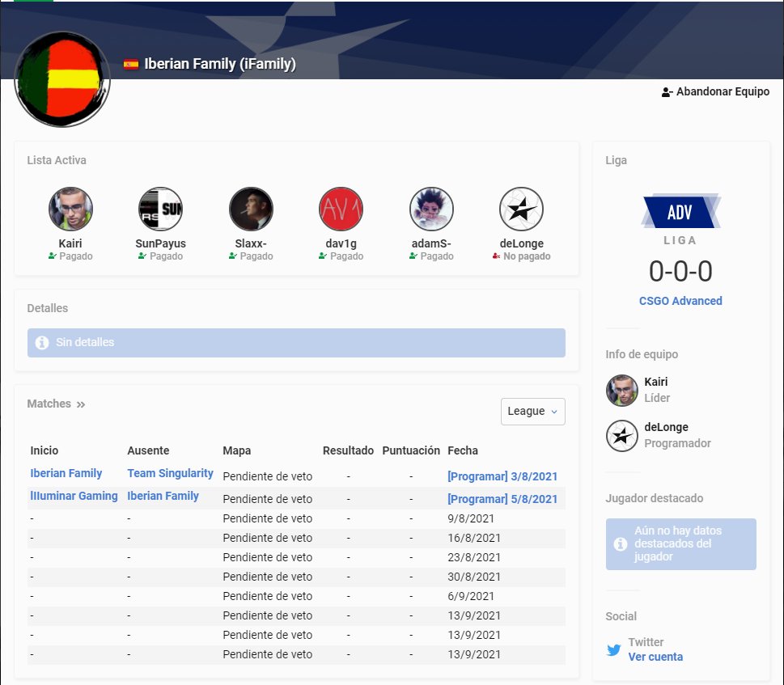Select the 9/8/2021 match date cell
Viewport: 784px width, 685px height.
tap(471, 518)
